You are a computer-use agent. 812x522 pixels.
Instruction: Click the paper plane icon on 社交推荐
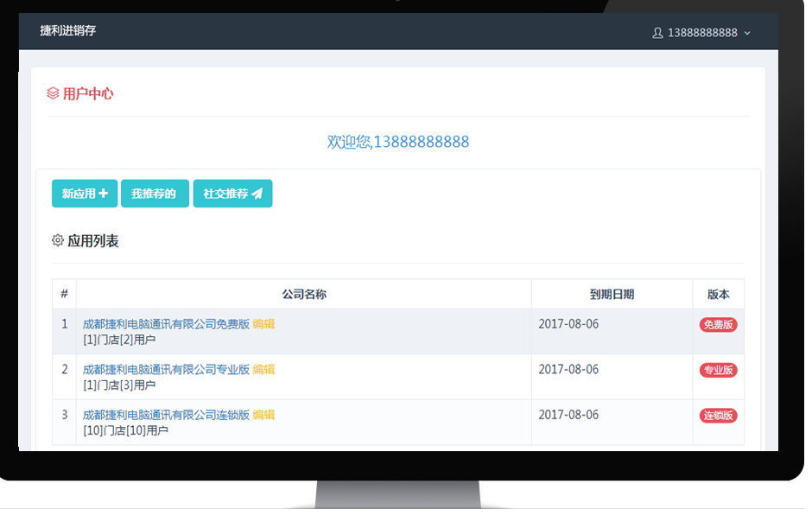[x=257, y=194]
